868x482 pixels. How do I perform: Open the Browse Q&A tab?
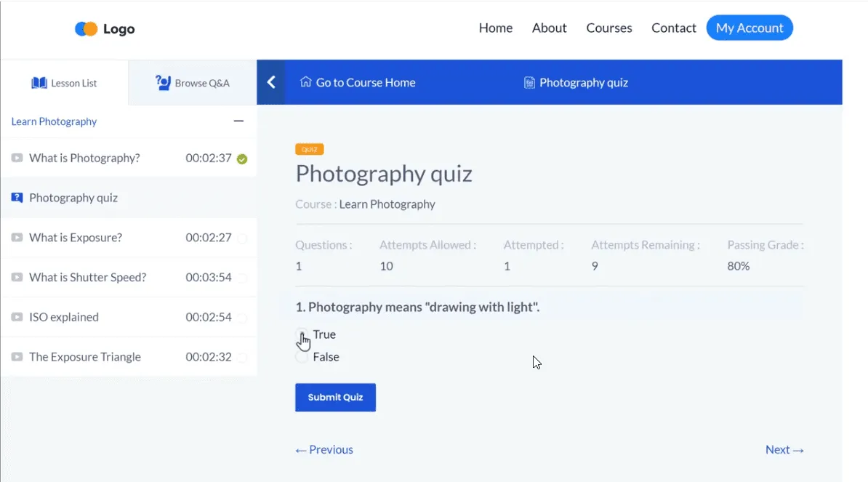point(193,83)
